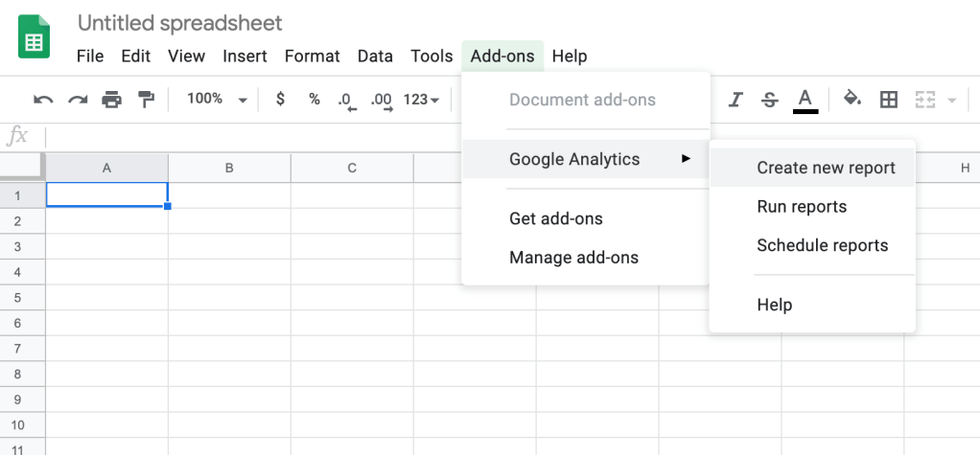Screen dimensions: 980x455
Task: Open the borders tool
Action: [889, 100]
